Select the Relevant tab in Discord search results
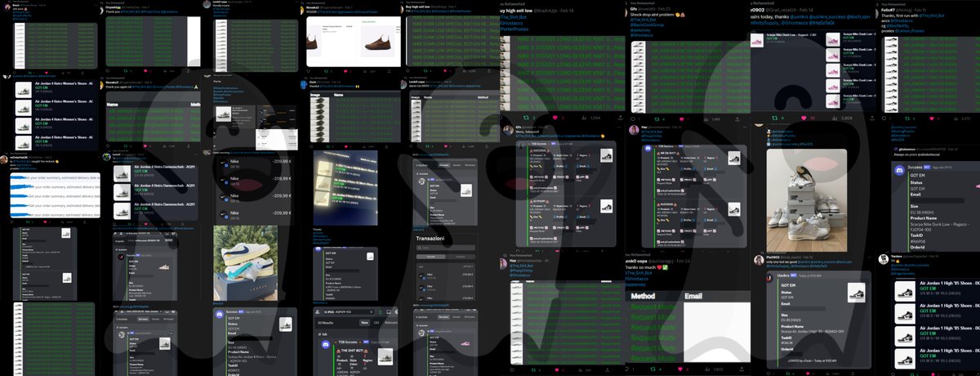The height and width of the screenshot is (376, 980). point(391,323)
